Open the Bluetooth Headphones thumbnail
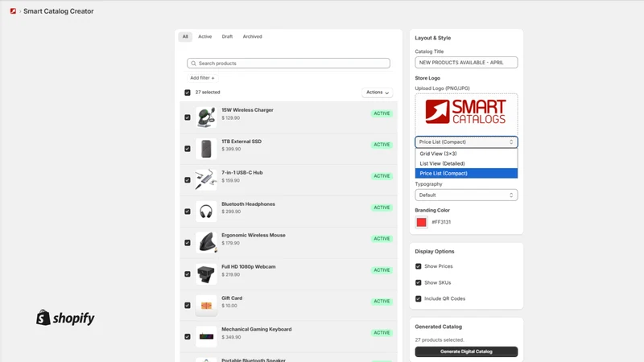Viewport: 644px width, 362px height. [206, 212]
